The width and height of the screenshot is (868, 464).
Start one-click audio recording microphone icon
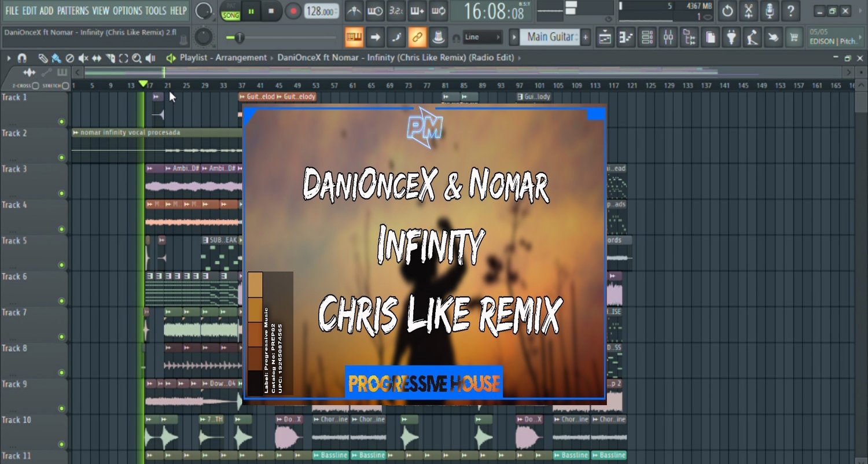(x=769, y=10)
